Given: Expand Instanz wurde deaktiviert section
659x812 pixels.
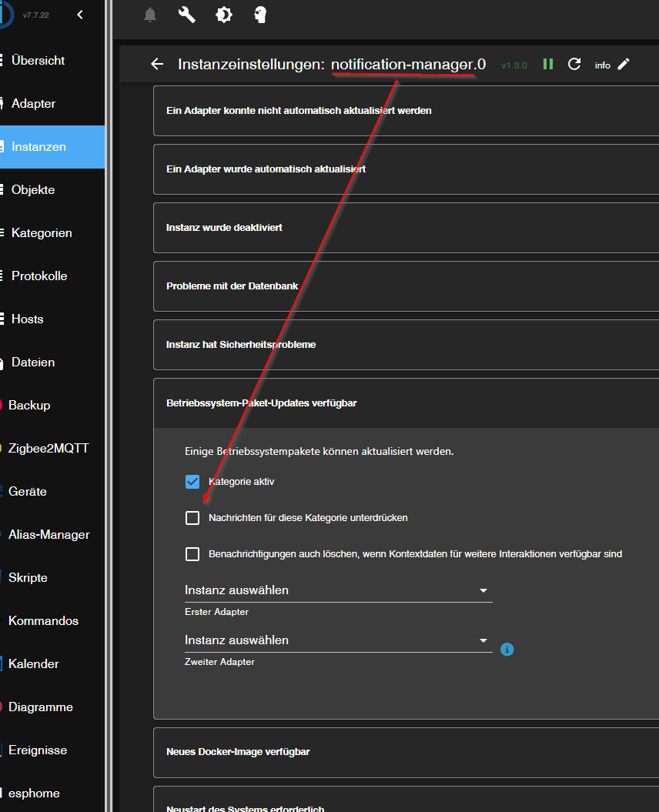Looking at the screenshot, I should (406, 228).
